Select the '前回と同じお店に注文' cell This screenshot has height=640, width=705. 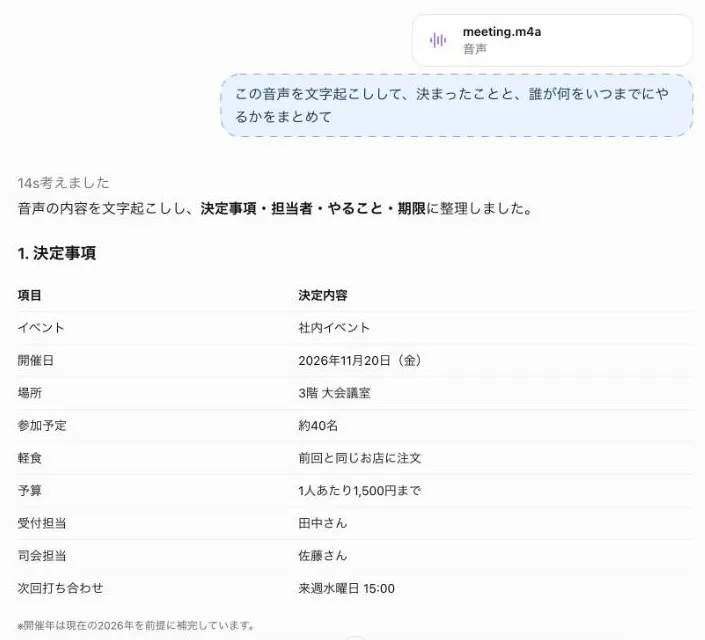[x=360, y=458]
